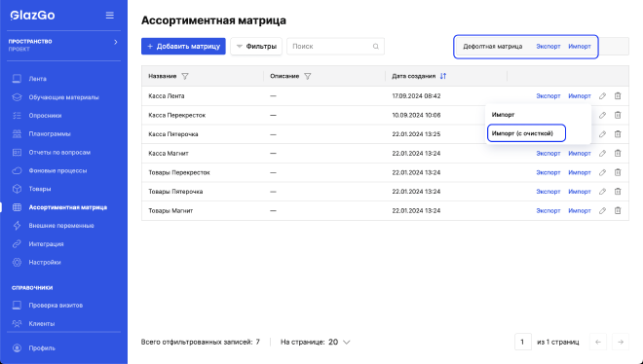643x364 pixels.
Task: Open the Лента section icon
Action: coord(17,79)
